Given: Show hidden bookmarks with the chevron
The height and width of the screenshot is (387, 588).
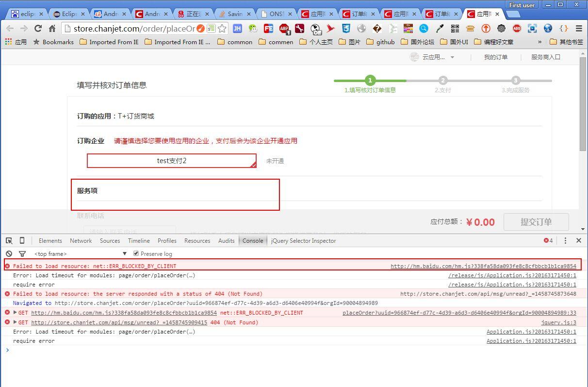Looking at the screenshot, I should [539, 42].
